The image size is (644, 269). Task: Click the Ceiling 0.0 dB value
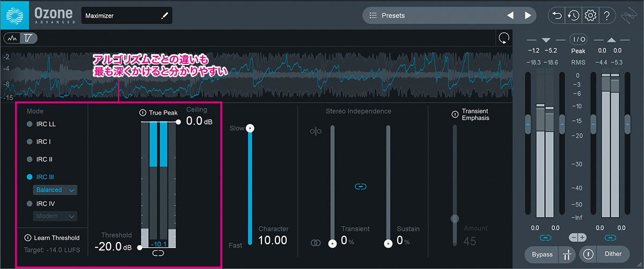pos(199,121)
